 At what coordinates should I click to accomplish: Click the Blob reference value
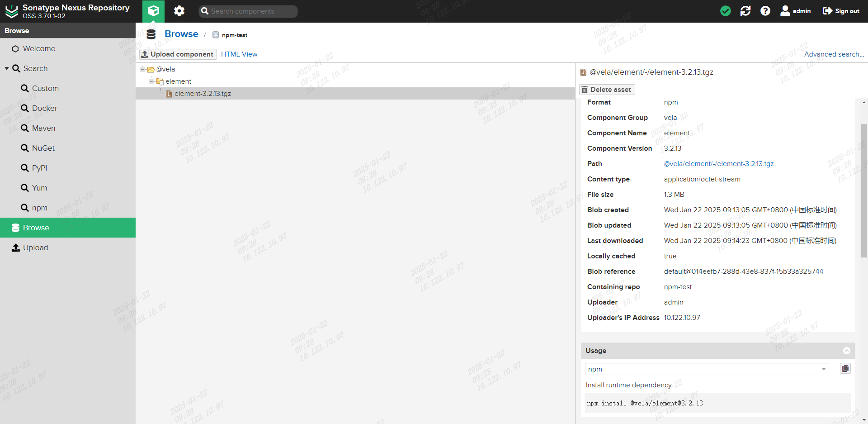[x=743, y=272]
